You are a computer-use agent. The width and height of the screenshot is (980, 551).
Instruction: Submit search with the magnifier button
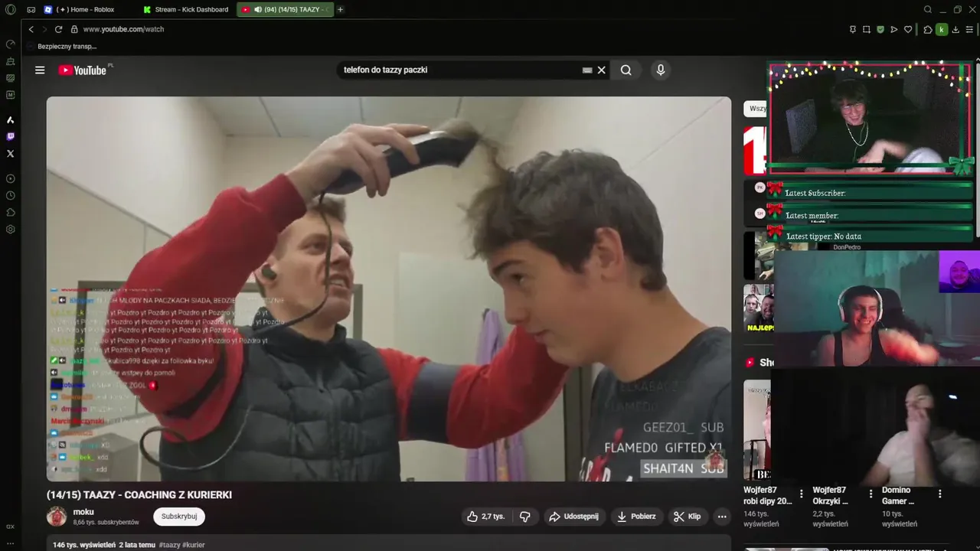point(626,70)
